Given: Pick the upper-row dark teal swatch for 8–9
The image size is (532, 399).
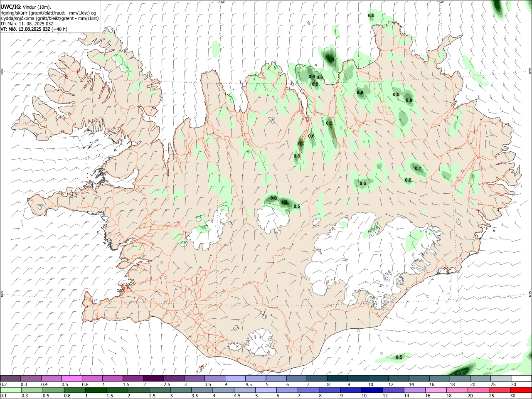Looking at the screenshot, I should [x=337, y=379].
